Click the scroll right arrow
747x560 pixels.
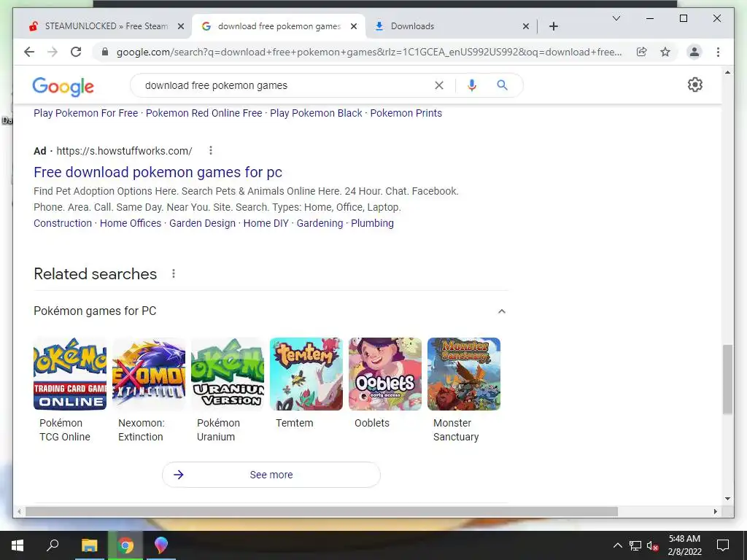(x=716, y=511)
